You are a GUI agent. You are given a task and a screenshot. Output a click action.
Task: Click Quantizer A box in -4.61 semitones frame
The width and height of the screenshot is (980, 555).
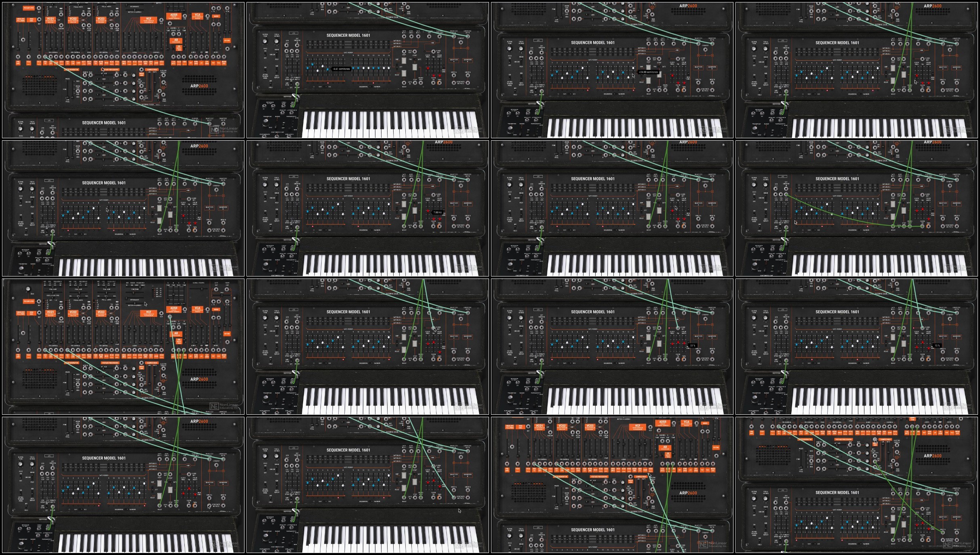pos(454,60)
